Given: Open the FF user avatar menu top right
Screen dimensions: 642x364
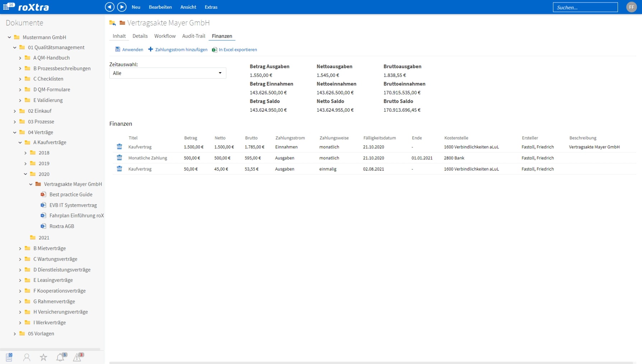Looking at the screenshot, I should click(631, 7).
